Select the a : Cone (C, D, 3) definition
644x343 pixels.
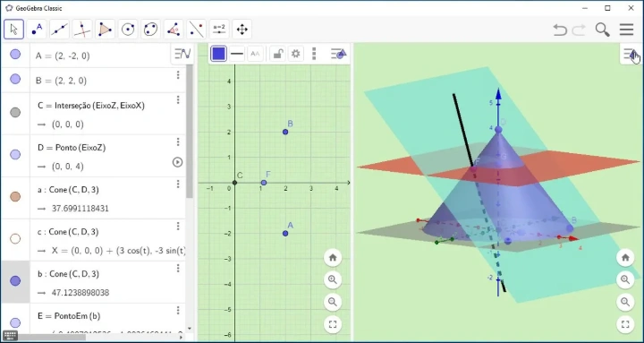coord(68,190)
